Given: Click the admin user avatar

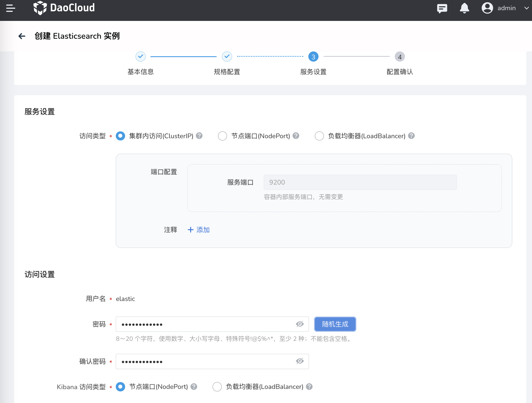Looking at the screenshot, I should [x=487, y=8].
